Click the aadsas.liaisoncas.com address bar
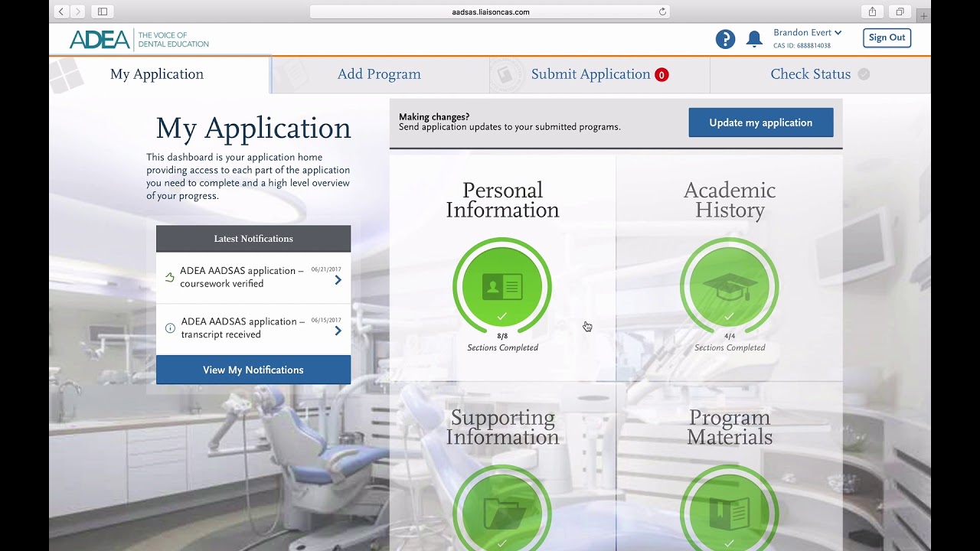The image size is (980, 551). (x=490, y=11)
